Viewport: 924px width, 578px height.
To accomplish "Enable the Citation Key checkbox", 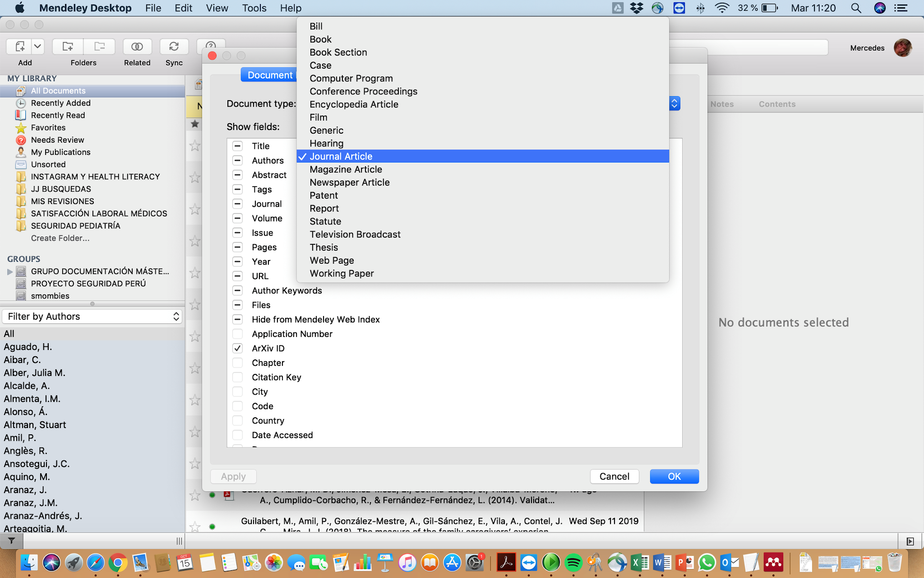I will (x=237, y=377).
